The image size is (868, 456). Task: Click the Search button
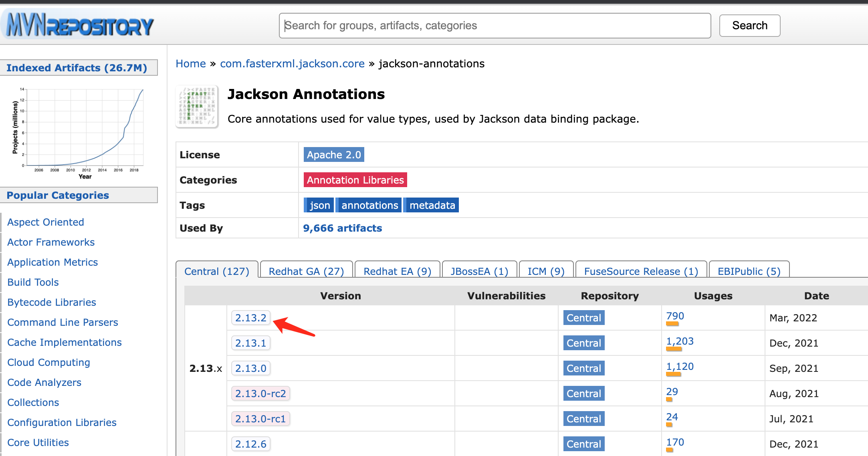click(x=749, y=26)
